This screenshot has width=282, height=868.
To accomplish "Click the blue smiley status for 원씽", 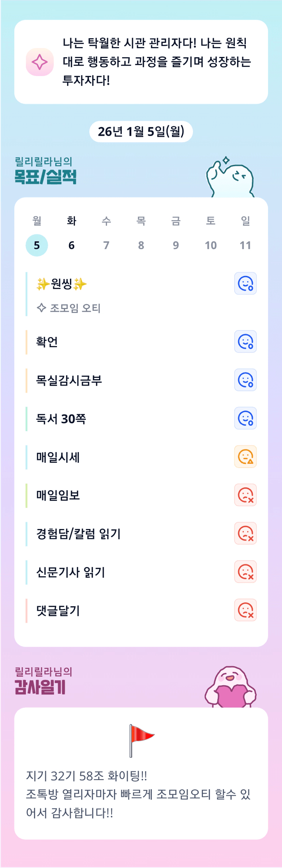I will (x=245, y=283).
